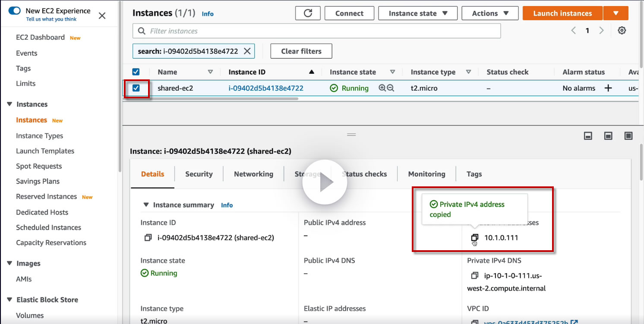Open table preferences gear
Screen dimensions: 644x324
coord(622,31)
